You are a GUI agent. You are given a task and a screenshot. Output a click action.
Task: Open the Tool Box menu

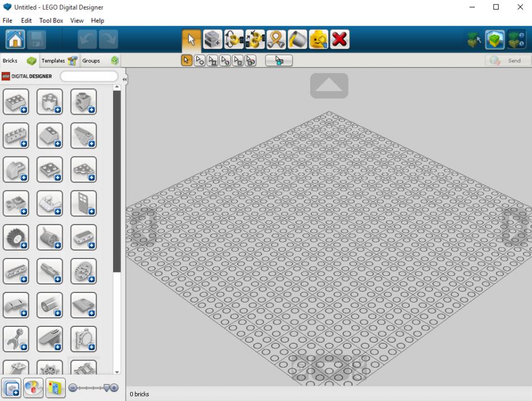click(51, 20)
